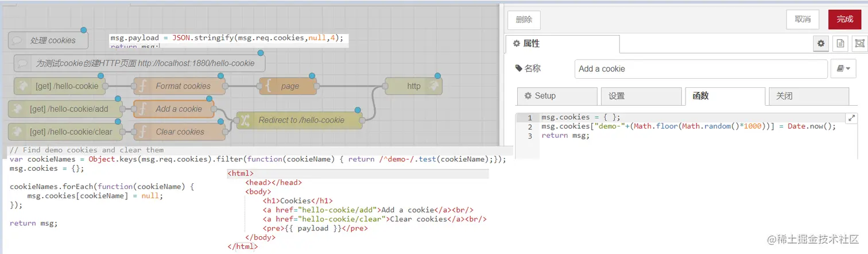Select the Redirect to /hello-cookie node
The width and height of the screenshot is (868, 254).
coord(299,120)
